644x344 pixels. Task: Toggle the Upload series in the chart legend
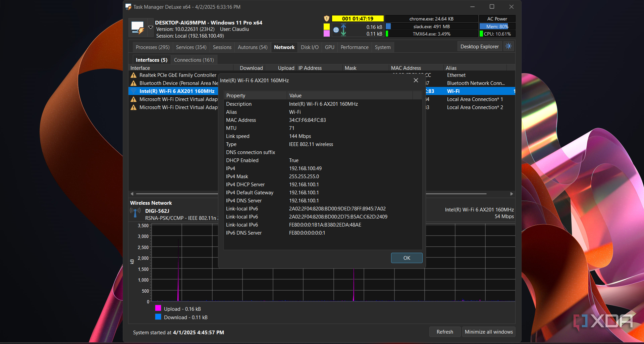pos(158,308)
